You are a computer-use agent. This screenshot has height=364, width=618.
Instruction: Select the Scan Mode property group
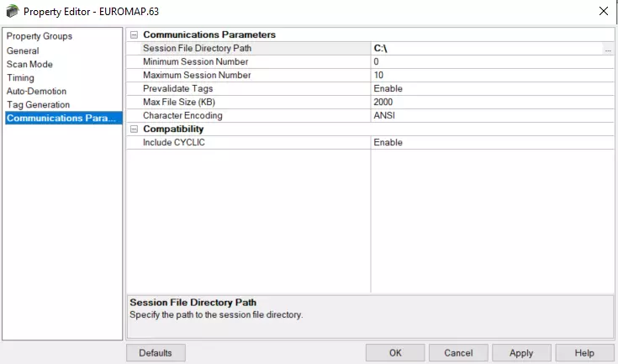coord(29,64)
